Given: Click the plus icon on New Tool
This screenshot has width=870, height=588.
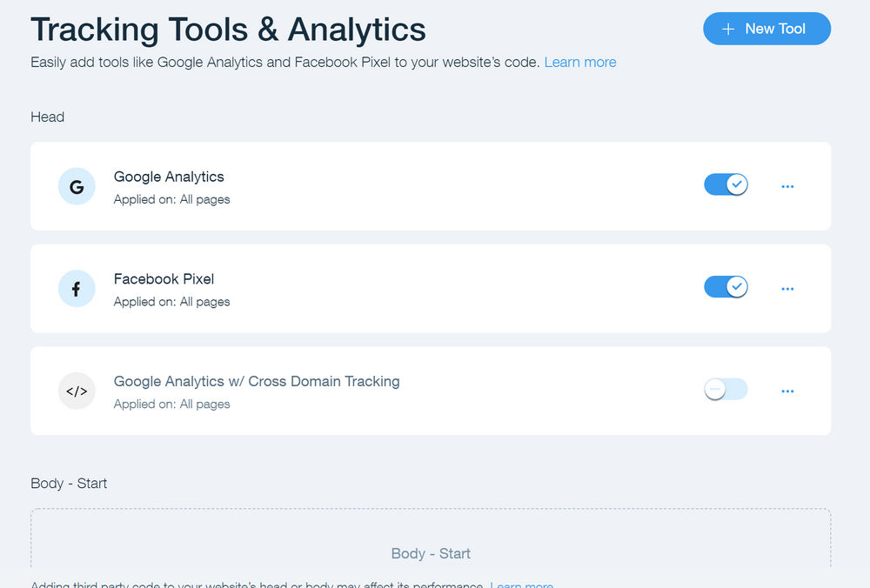Looking at the screenshot, I should point(729,29).
